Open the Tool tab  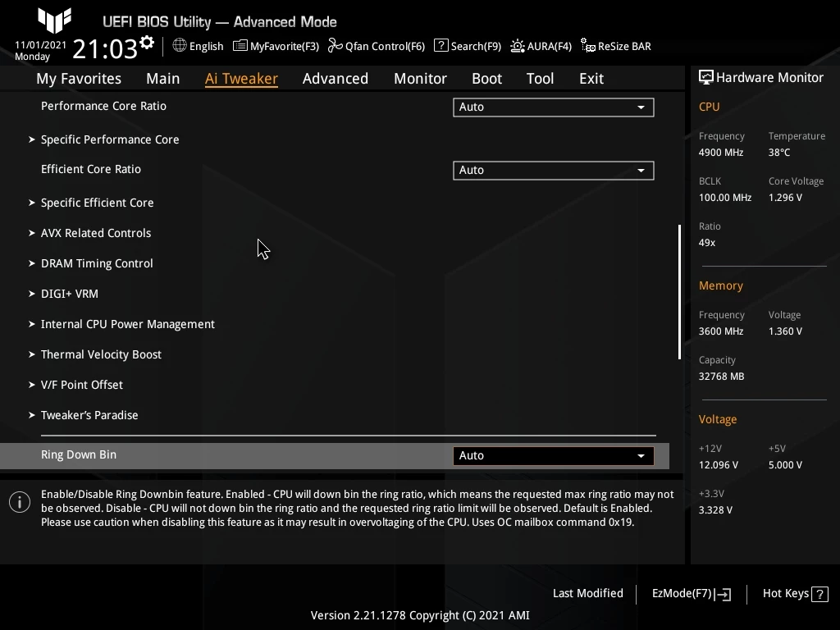click(x=540, y=79)
